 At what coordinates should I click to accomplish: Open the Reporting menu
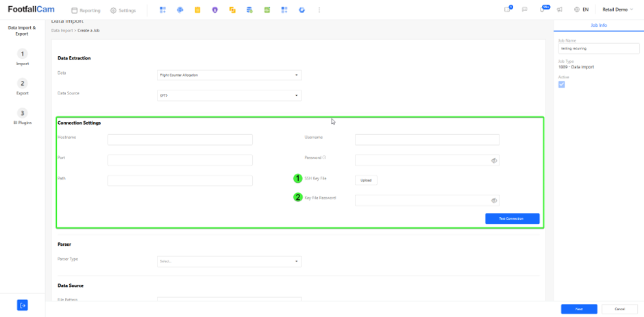pos(86,10)
